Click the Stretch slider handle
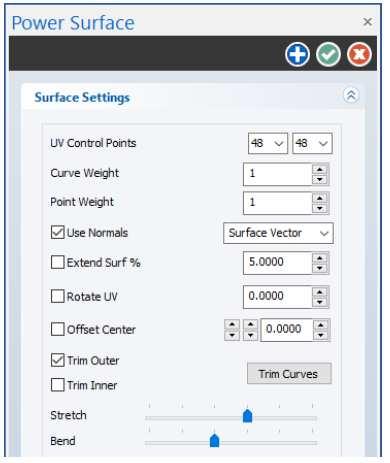Viewport: 390px width, 463px height. click(247, 416)
